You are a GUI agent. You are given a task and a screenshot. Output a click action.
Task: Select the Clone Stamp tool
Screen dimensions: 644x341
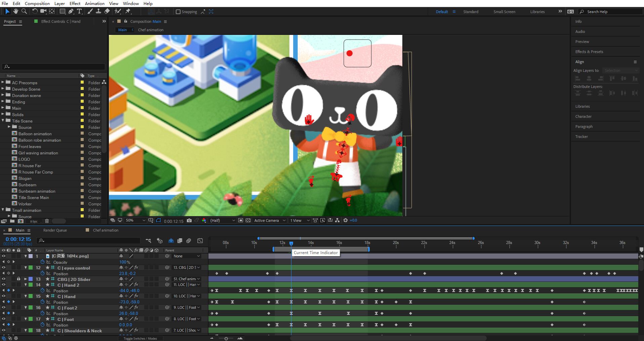pyautogui.click(x=98, y=11)
